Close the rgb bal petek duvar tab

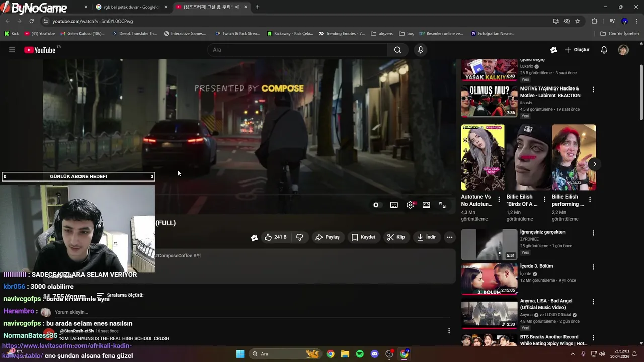point(166,7)
